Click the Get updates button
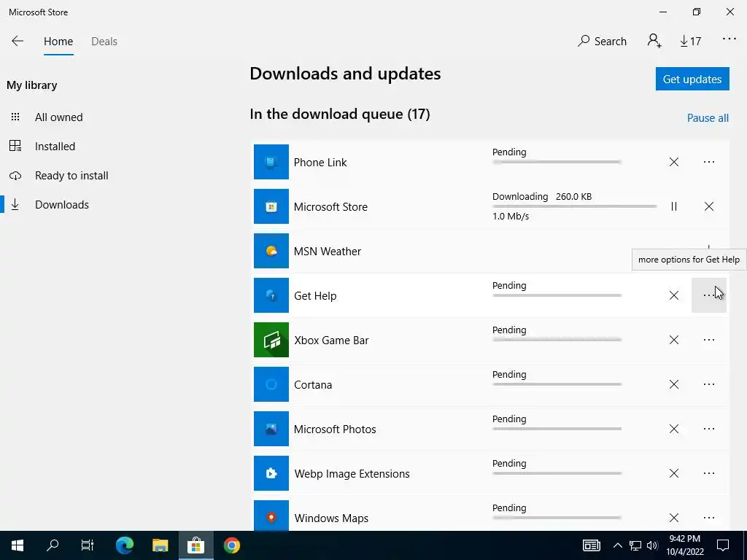This screenshot has height=560, width=747. [x=692, y=79]
